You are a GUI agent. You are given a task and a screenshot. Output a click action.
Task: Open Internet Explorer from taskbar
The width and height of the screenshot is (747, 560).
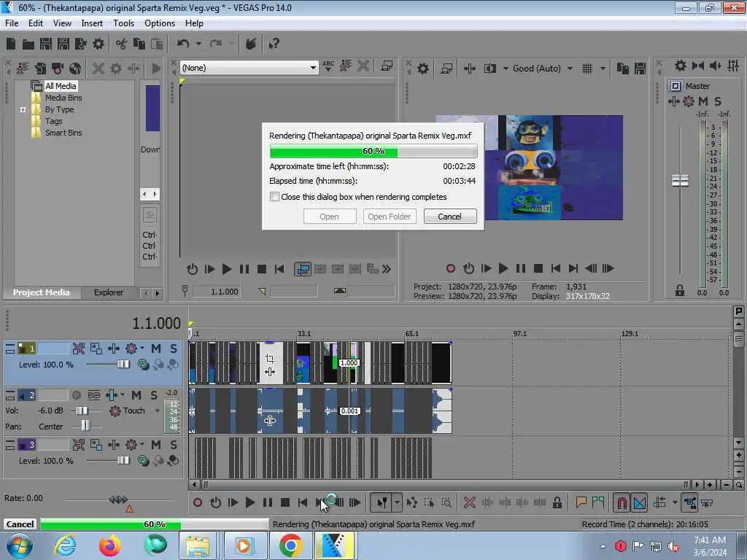65,545
